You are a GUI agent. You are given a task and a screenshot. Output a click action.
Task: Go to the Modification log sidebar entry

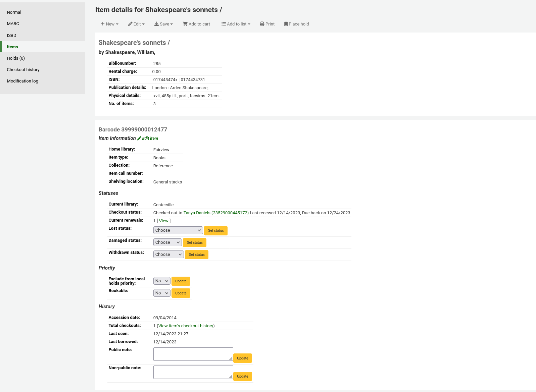(x=22, y=81)
